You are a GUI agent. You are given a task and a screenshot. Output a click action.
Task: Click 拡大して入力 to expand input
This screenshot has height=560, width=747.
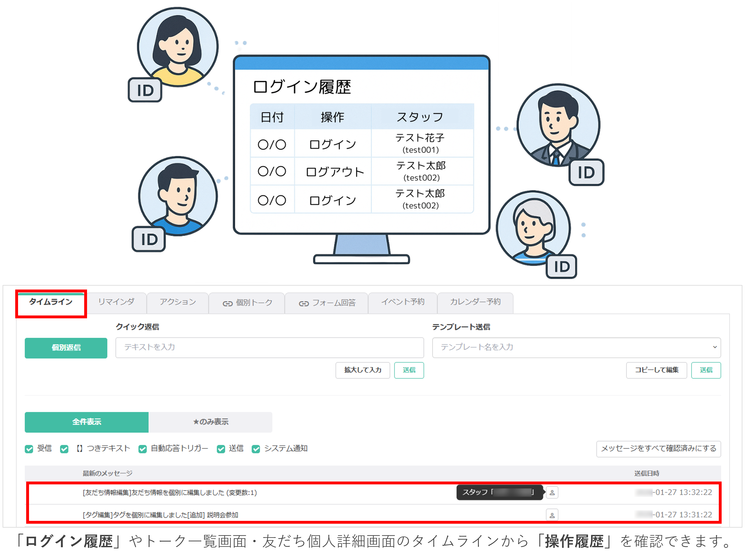click(x=362, y=370)
